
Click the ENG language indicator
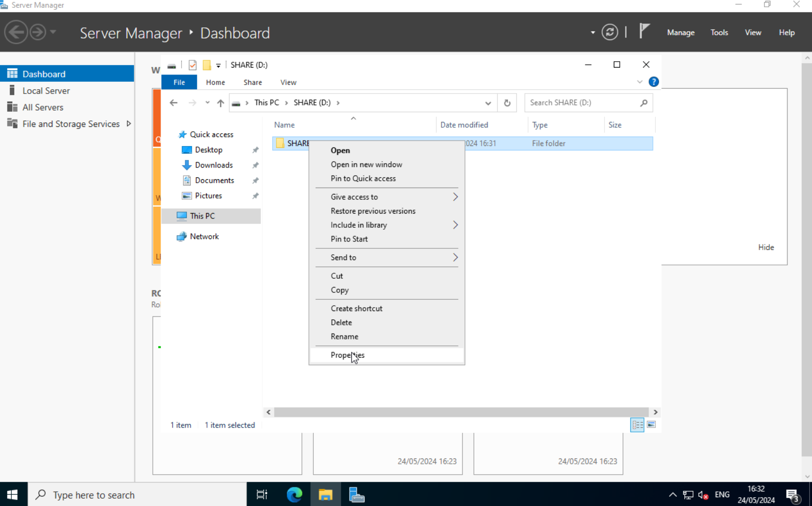coord(722,495)
